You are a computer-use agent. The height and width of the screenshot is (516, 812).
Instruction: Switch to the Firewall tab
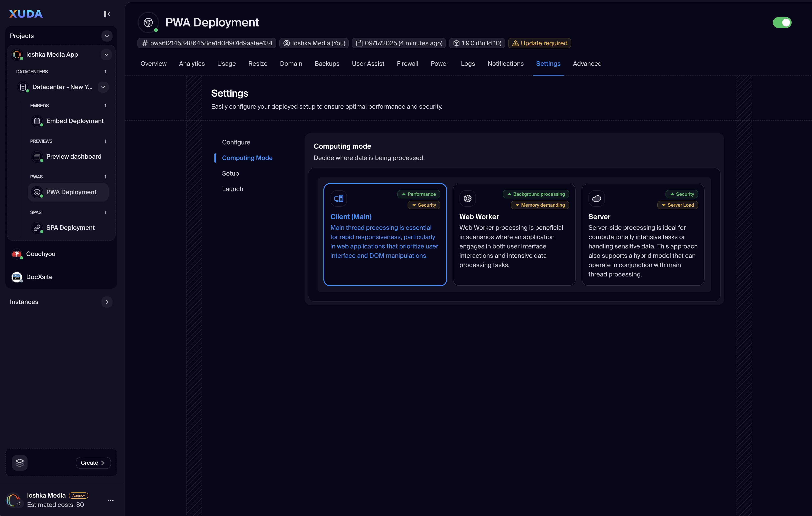click(x=407, y=64)
